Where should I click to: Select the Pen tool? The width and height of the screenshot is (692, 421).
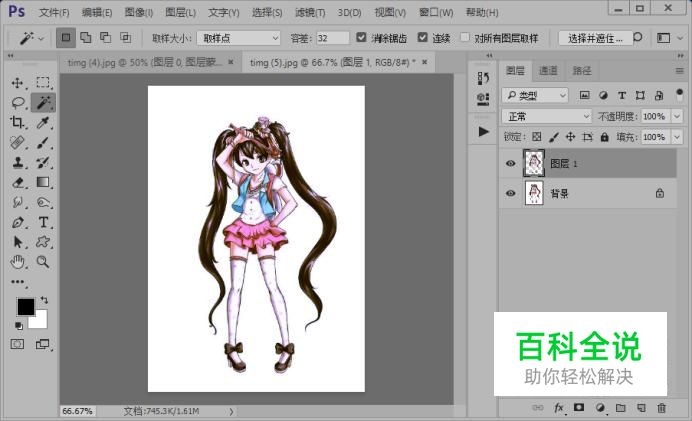17,222
